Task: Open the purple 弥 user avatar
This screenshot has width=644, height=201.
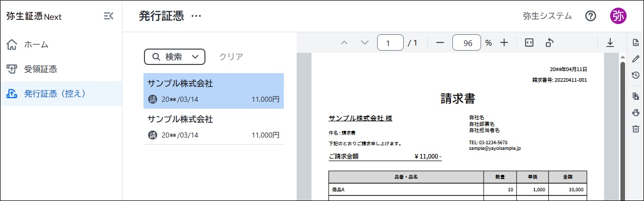Action: (x=618, y=16)
